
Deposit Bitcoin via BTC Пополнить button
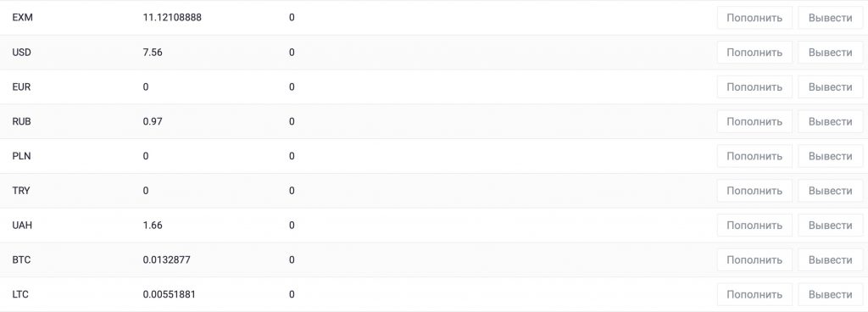[x=754, y=260]
